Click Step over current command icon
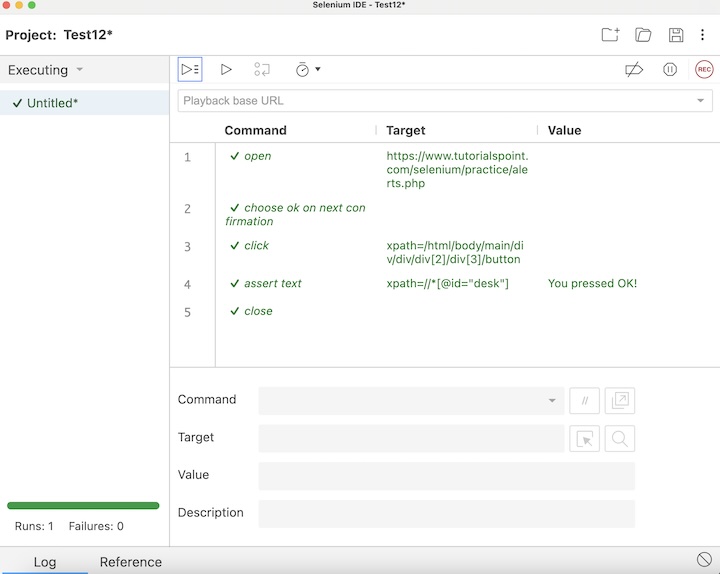Image resolution: width=720 pixels, height=574 pixels. [x=262, y=69]
